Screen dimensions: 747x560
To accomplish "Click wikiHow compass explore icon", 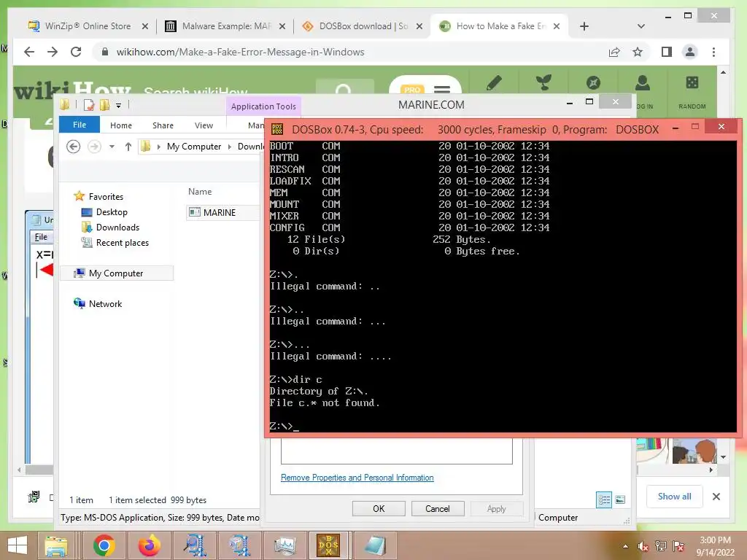I will 593,83.
